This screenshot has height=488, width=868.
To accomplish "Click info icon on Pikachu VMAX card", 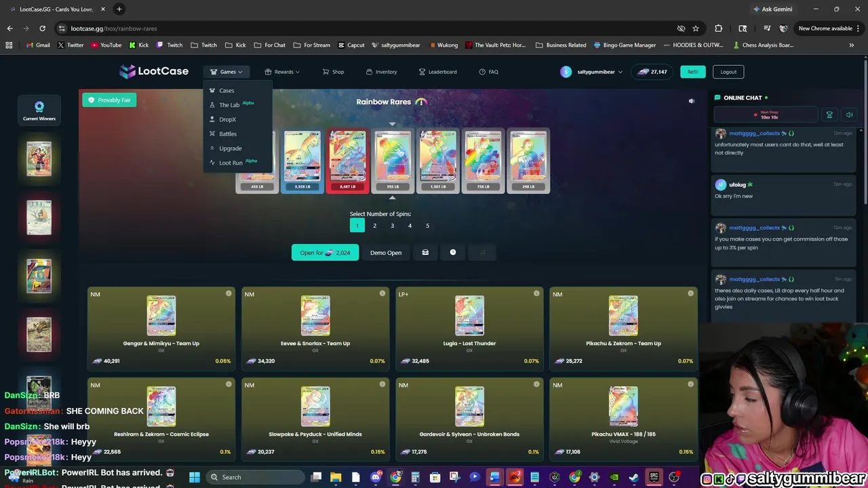I will point(690,384).
